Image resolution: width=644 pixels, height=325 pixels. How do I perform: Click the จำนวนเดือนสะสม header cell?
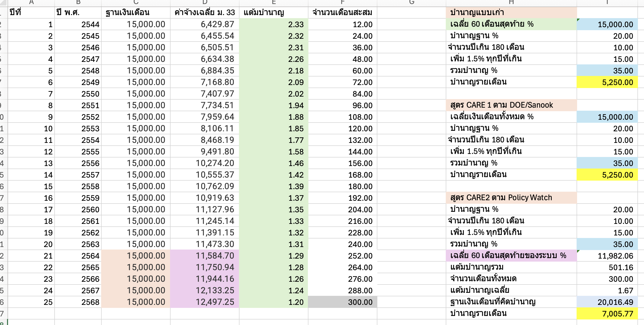coord(342,12)
